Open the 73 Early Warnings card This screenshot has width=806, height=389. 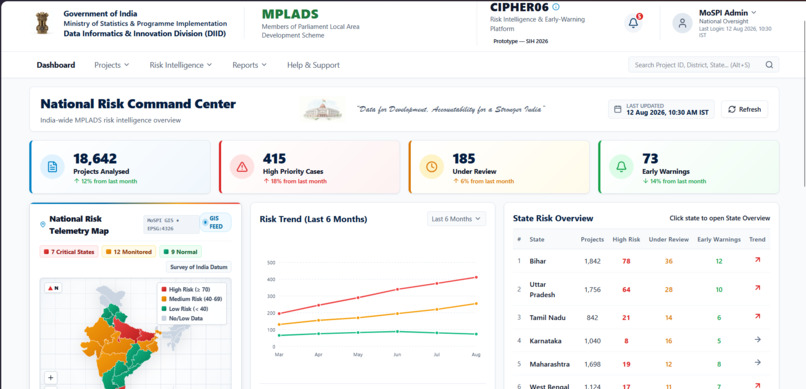[x=689, y=167]
